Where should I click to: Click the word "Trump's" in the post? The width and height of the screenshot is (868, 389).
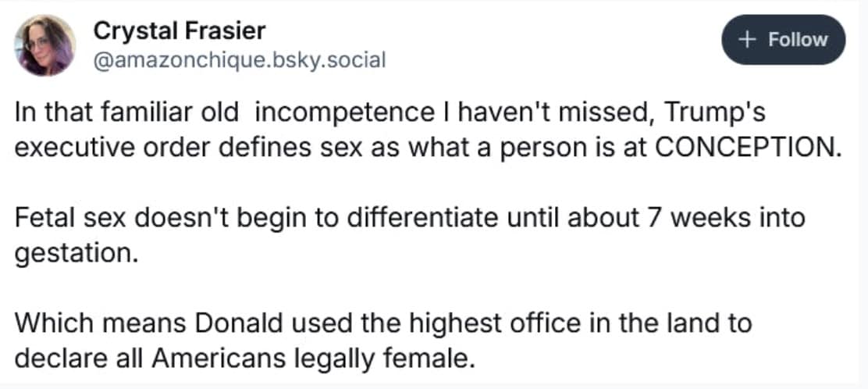coord(716,112)
